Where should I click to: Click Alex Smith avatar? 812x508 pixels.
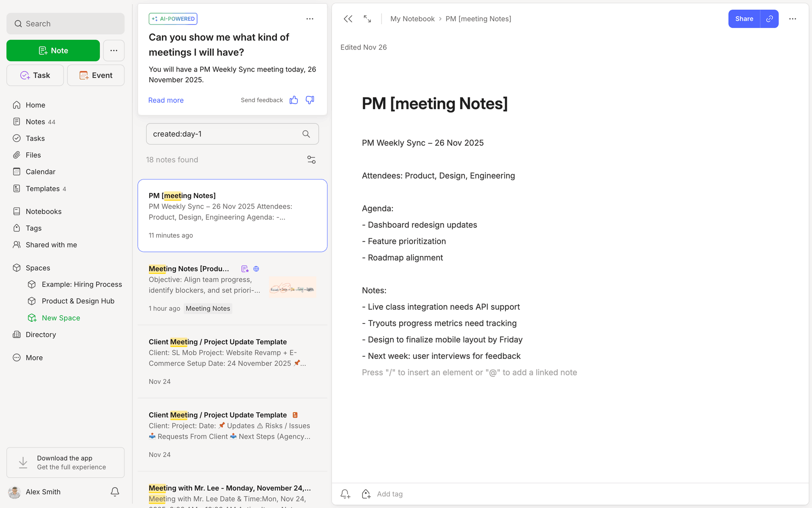(x=14, y=492)
